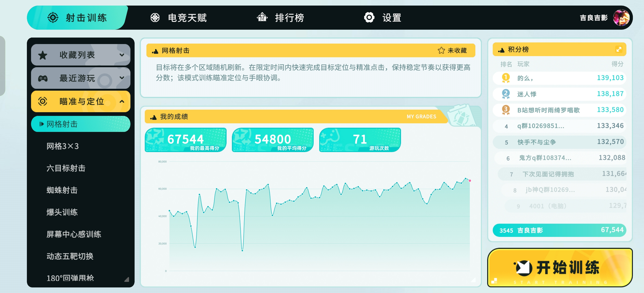
Task: Select 爆头训练 training mode
Action: tap(62, 212)
